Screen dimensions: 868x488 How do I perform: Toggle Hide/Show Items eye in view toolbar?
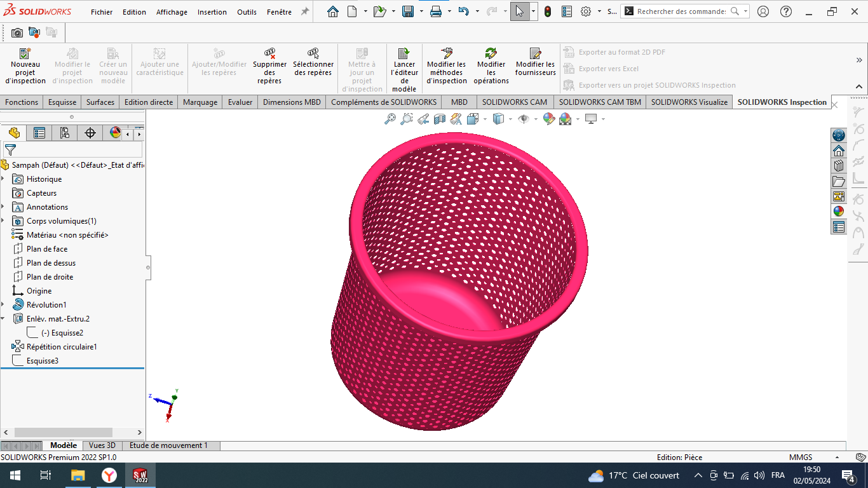[524, 118]
